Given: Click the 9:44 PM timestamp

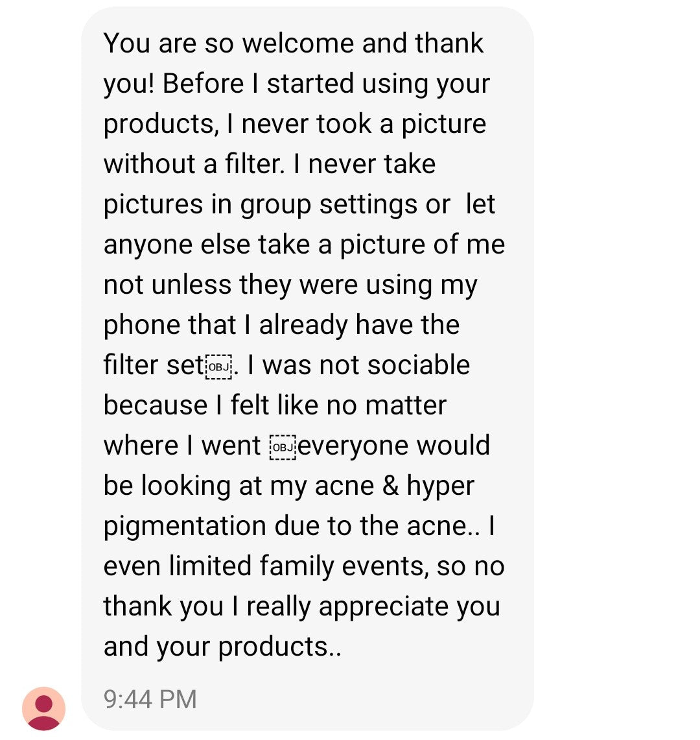Looking at the screenshot, I should tap(150, 699).
